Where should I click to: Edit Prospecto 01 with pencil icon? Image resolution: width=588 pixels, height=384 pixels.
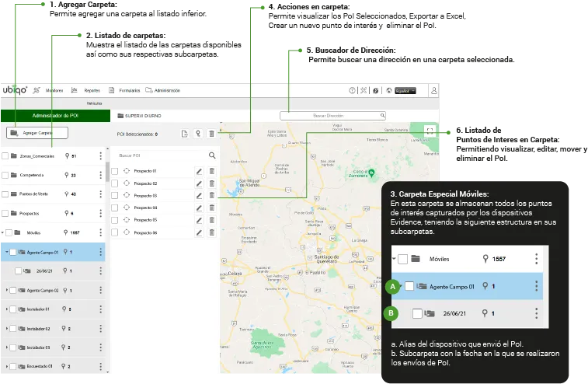tap(199, 171)
